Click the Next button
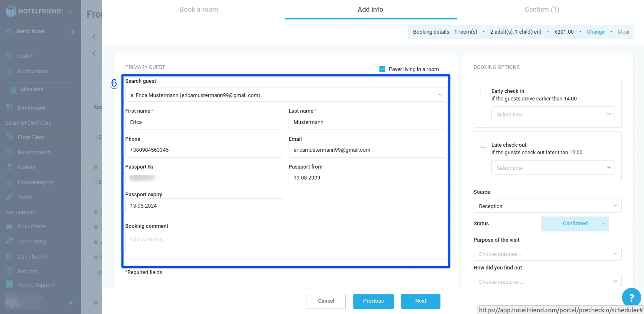This screenshot has height=314, width=644. coord(420,301)
